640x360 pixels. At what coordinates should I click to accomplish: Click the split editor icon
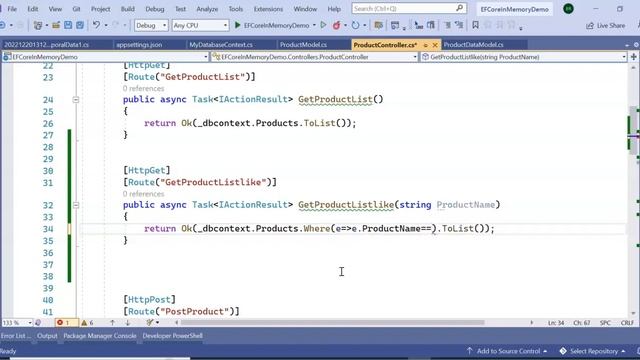point(633,57)
